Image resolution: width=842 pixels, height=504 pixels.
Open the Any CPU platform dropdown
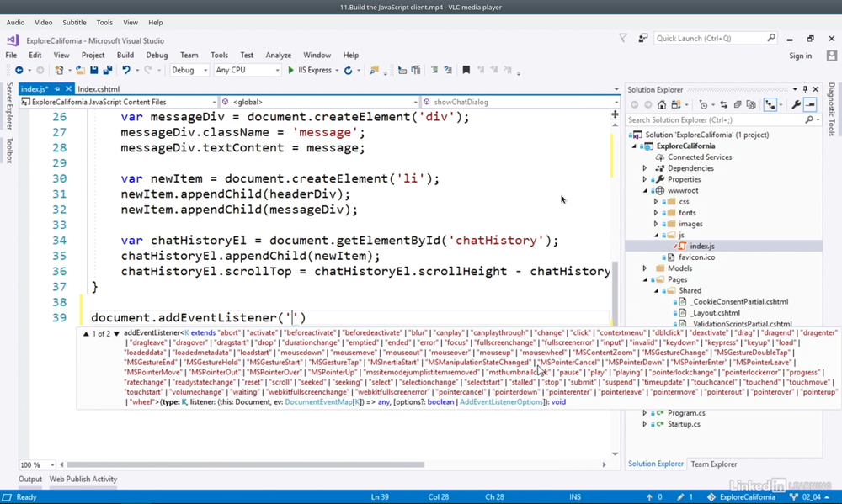click(x=247, y=71)
